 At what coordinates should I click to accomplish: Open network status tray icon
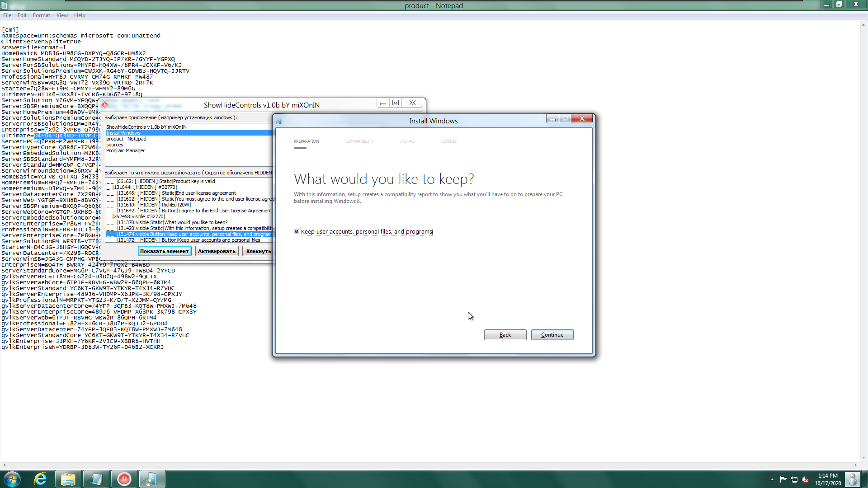coord(794,479)
